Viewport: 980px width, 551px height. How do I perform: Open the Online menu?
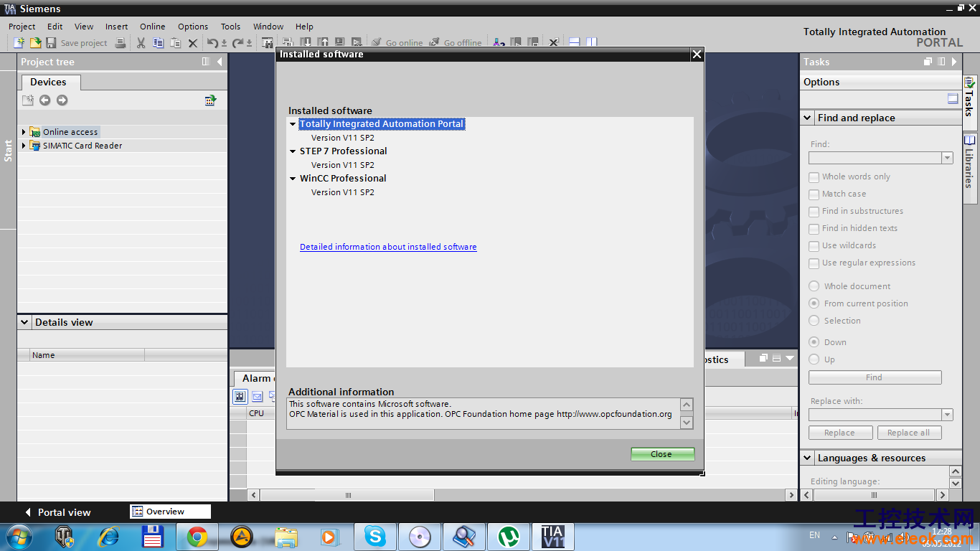153,27
